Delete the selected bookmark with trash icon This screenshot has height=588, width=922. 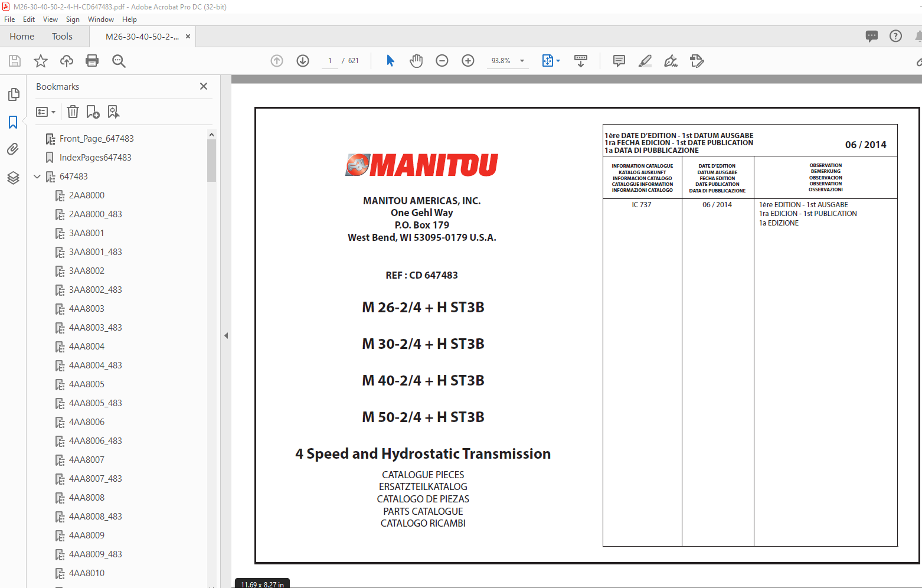click(73, 112)
